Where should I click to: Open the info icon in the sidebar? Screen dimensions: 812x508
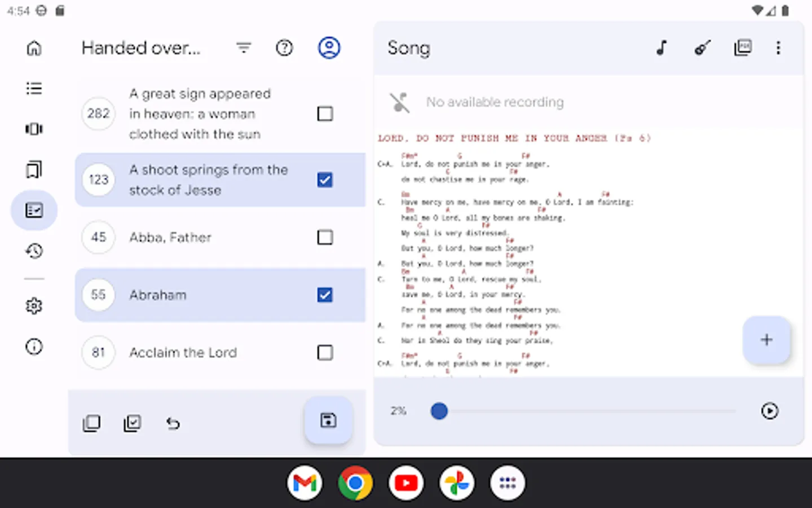(34, 347)
